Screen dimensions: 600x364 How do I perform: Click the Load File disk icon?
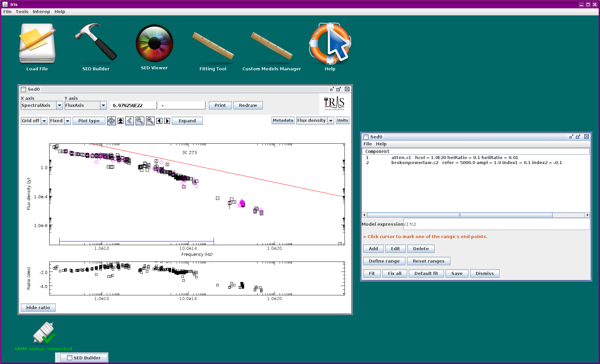click(x=37, y=43)
